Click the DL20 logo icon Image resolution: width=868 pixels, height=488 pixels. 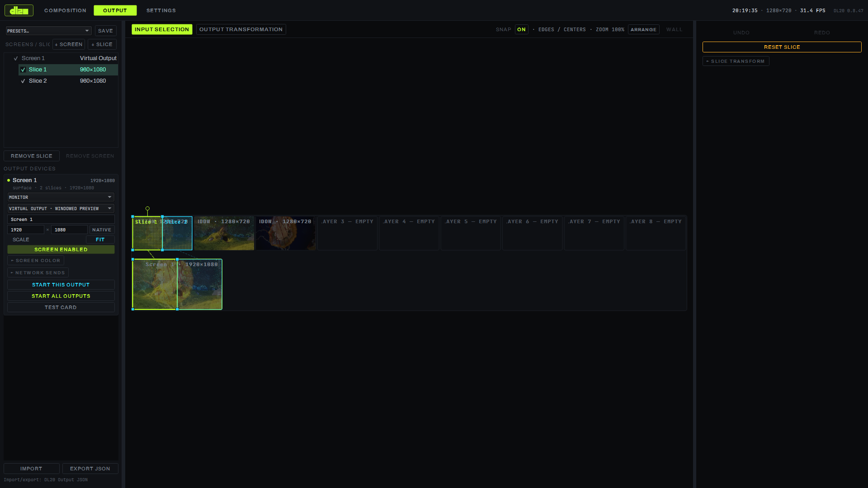[19, 10]
